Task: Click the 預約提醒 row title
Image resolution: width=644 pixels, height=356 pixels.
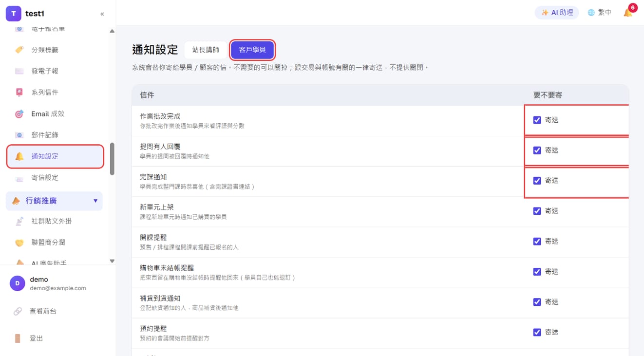Action: point(153,328)
